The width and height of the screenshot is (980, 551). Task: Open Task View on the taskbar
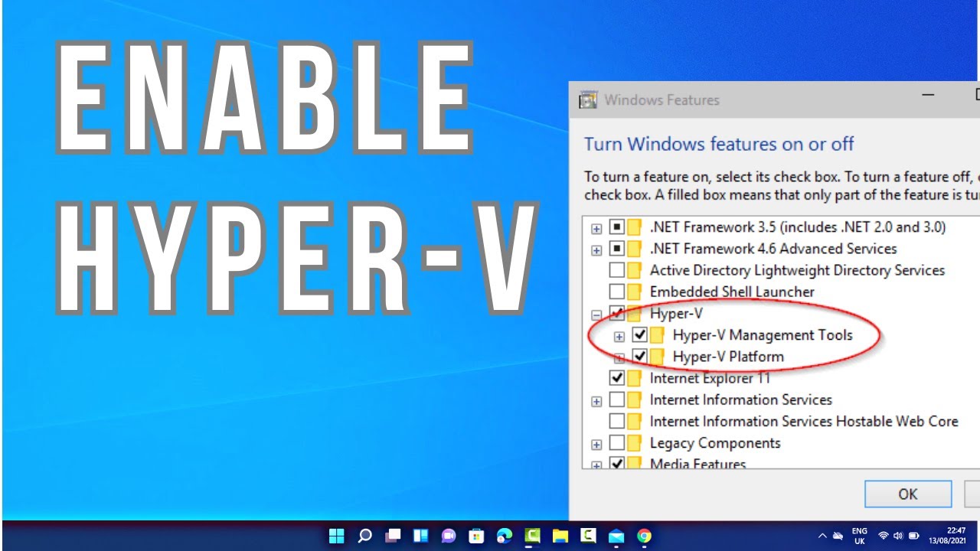[393, 536]
